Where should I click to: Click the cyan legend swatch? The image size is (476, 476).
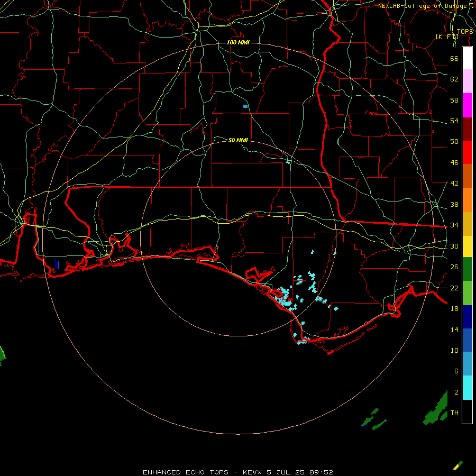[x=467, y=388]
